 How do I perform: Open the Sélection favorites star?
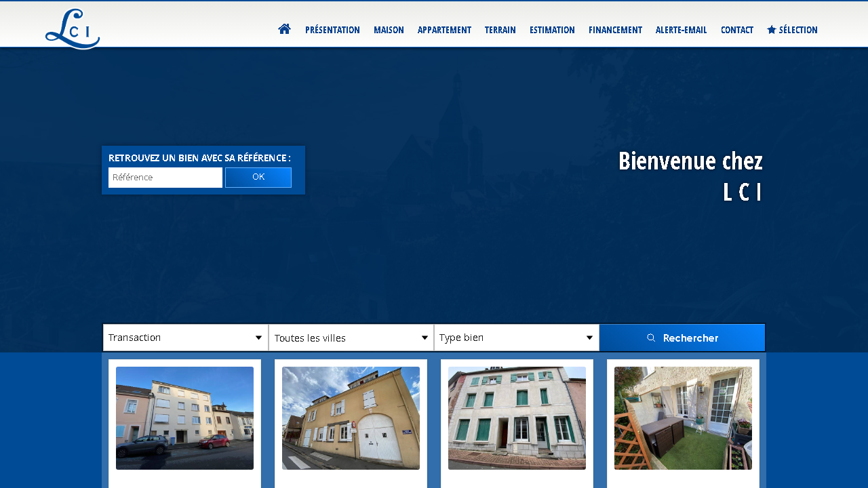(772, 30)
